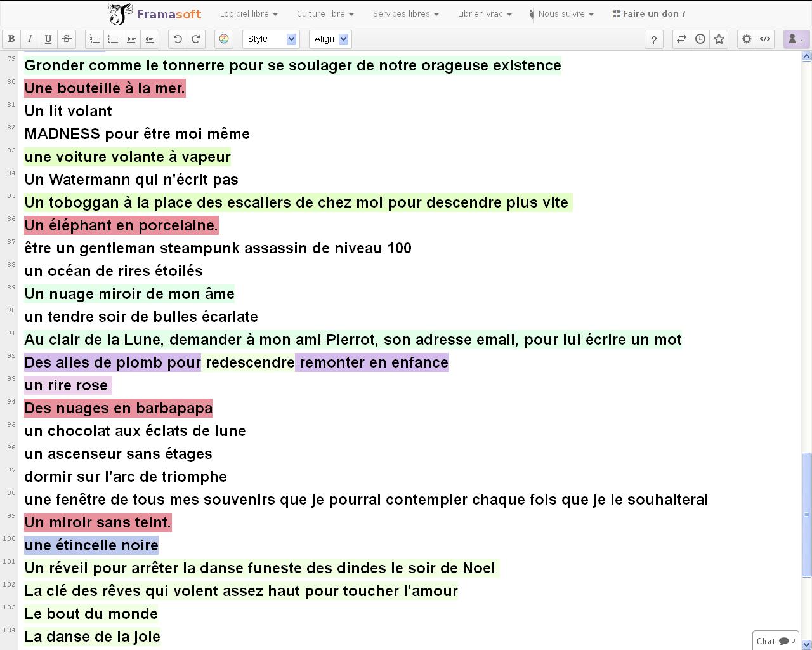Click the vertical scrollbar thumb
The width and height of the screenshot is (812, 650).
pyautogui.click(x=807, y=514)
